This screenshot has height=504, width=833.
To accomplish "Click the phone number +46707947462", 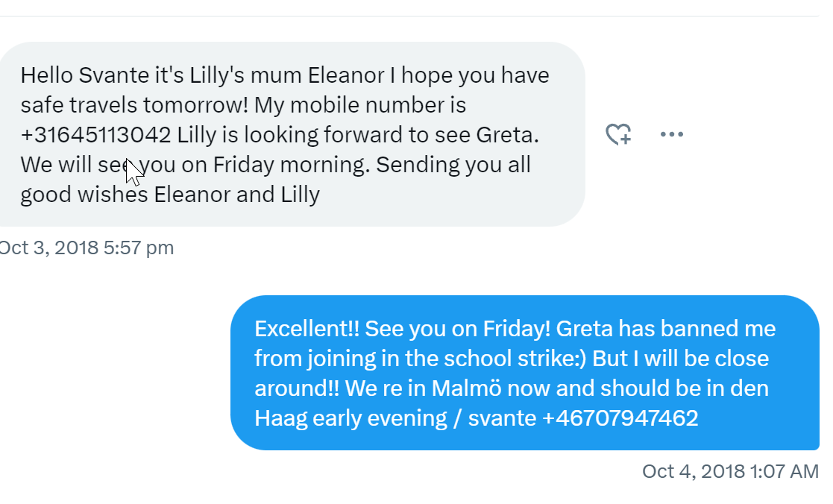I will pyautogui.click(x=620, y=418).
